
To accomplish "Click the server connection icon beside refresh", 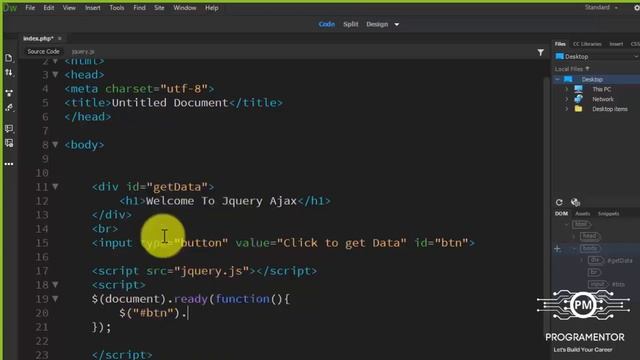I will click(x=576, y=202).
